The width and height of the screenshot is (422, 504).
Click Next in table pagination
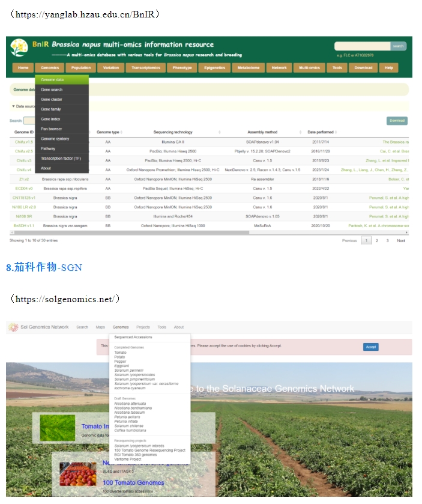coord(402,241)
